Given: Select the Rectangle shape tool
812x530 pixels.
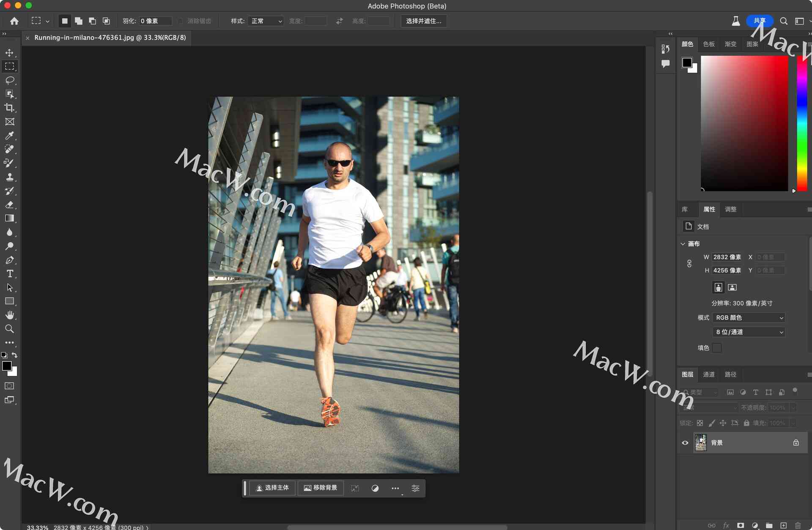Looking at the screenshot, I should pos(9,301).
